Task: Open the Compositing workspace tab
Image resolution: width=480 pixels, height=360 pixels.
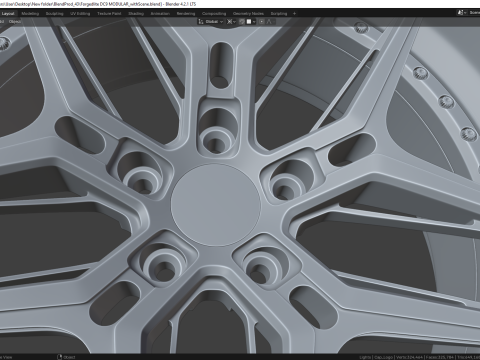Action: tap(214, 14)
